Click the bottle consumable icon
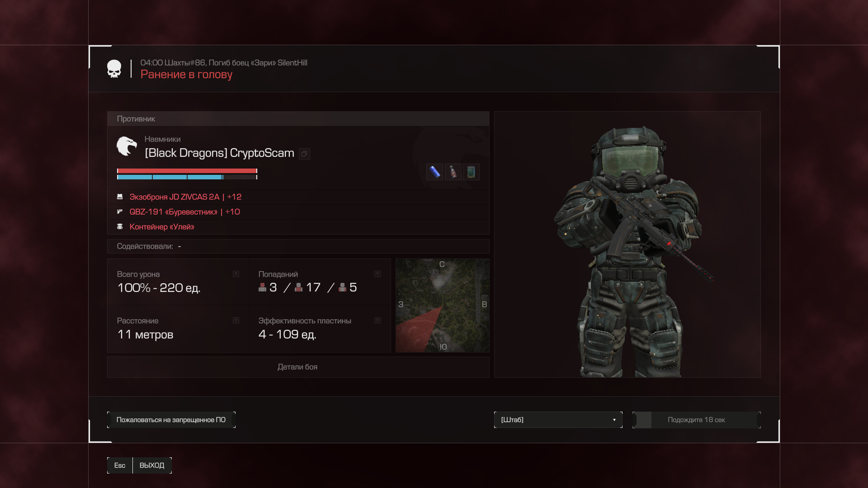Image resolution: width=868 pixels, height=488 pixels. [x=453, y=172]
